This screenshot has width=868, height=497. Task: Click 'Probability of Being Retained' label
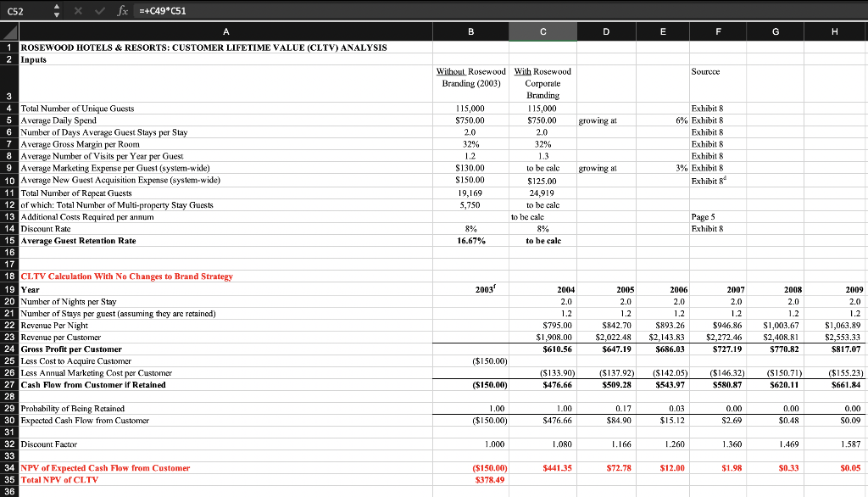(73, 408)
